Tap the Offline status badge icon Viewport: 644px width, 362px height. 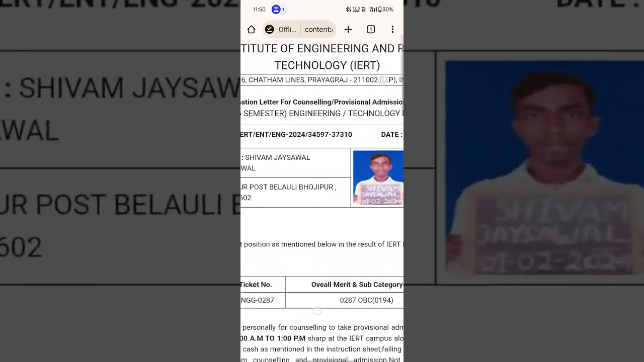(x=270, y=30)
